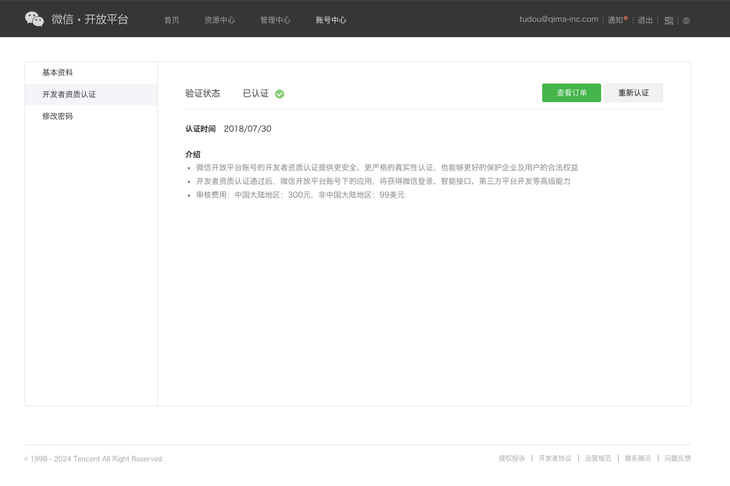Open the QR code icon in header

coord(669,20)
